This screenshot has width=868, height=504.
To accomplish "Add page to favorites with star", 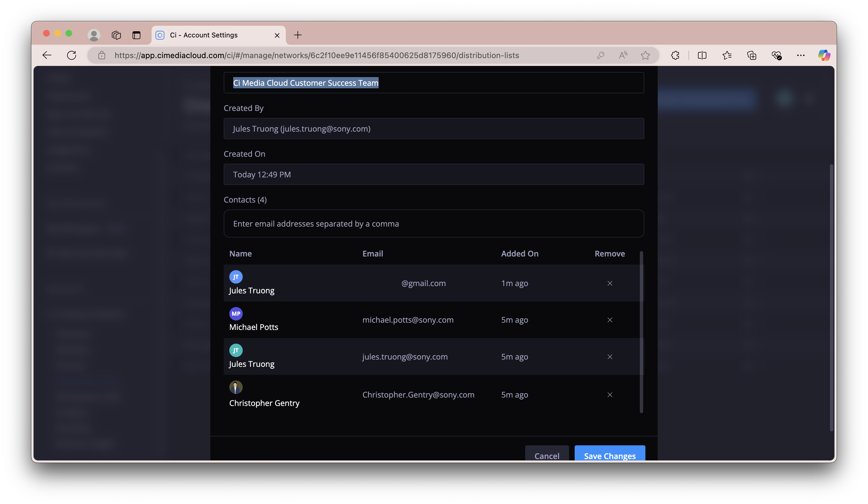I will 645,55.
